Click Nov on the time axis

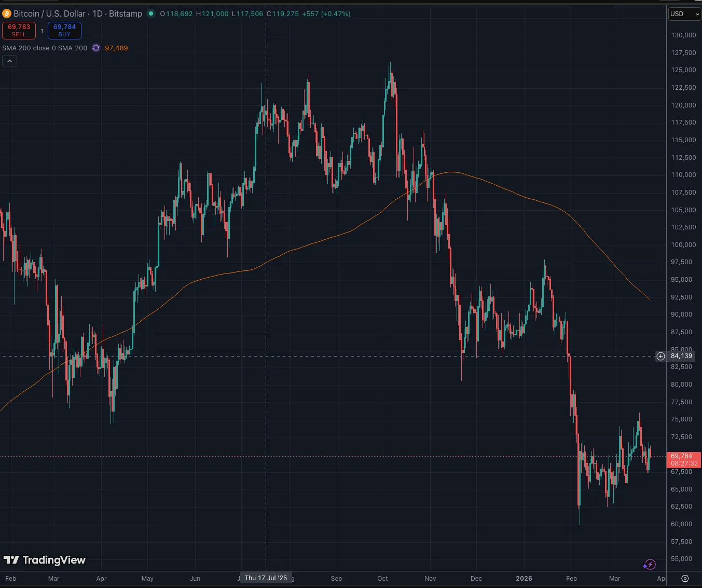tap(430, 578)
